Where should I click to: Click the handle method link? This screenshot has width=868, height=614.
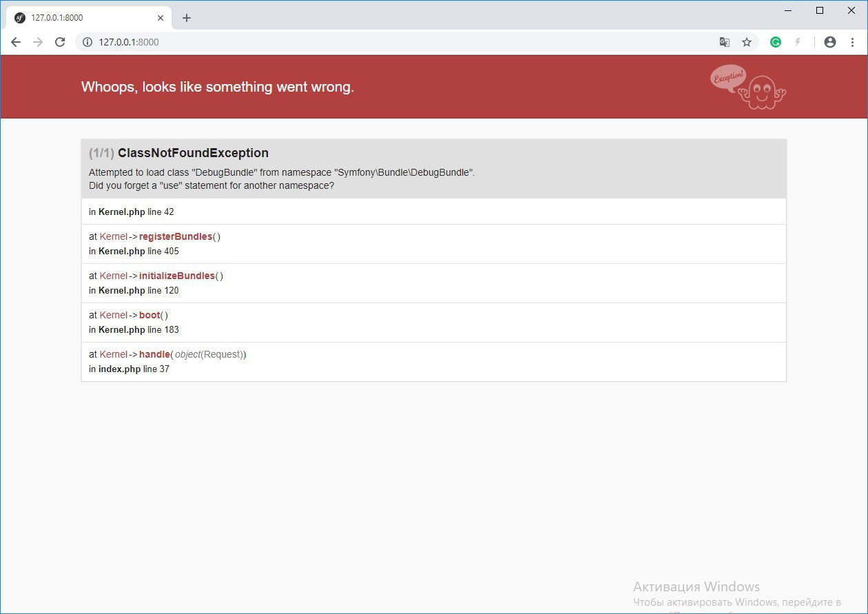pos(154,354)
